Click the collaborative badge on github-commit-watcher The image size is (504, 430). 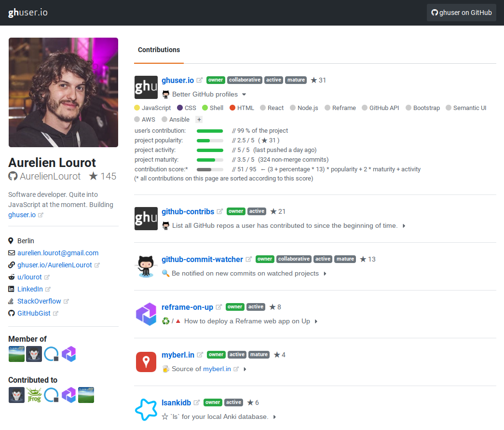294,259
